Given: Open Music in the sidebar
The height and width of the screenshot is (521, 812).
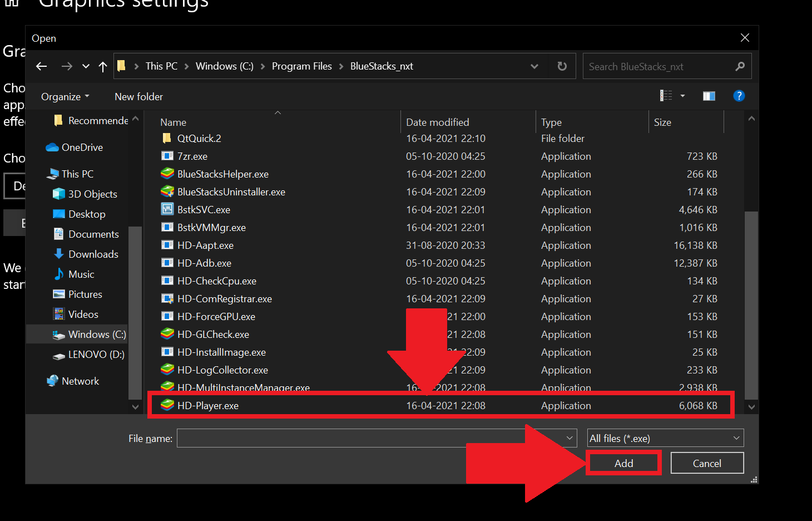Looking at the screenshot, I should coord(73,274).
